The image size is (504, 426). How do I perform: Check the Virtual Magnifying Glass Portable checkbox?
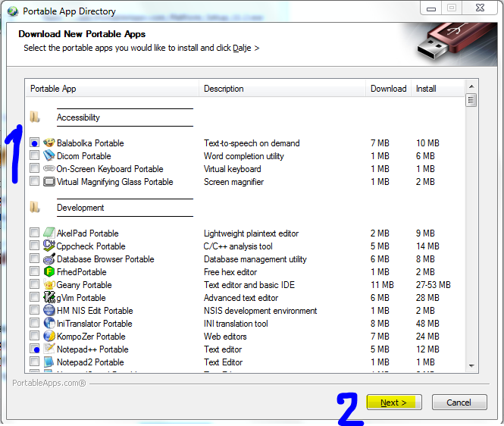pos(34,181)
